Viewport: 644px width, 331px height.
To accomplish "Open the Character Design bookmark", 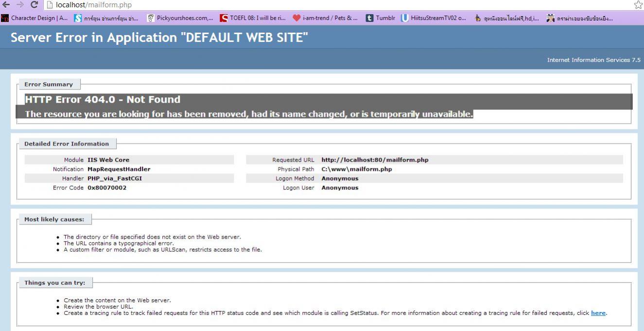I will [35, 18].
